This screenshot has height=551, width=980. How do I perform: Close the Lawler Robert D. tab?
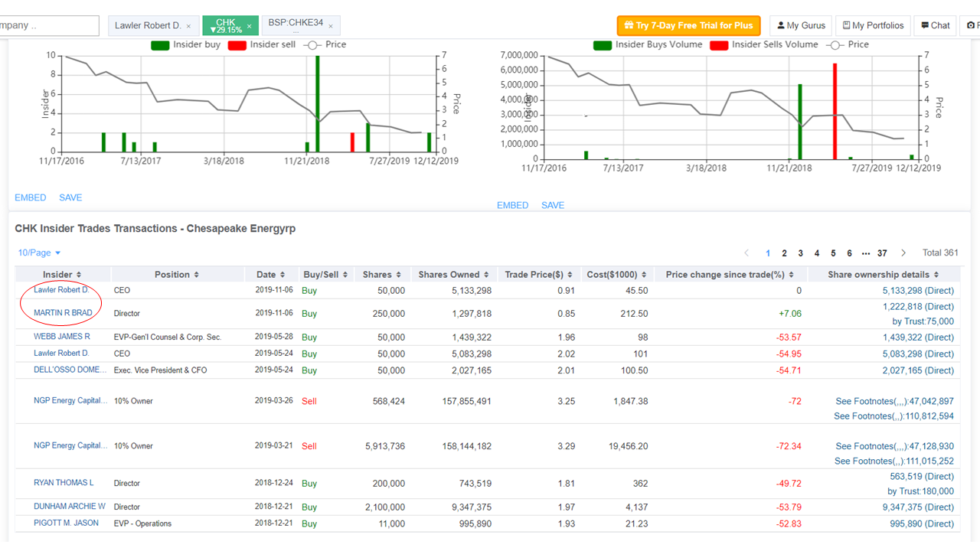[188, 26]
